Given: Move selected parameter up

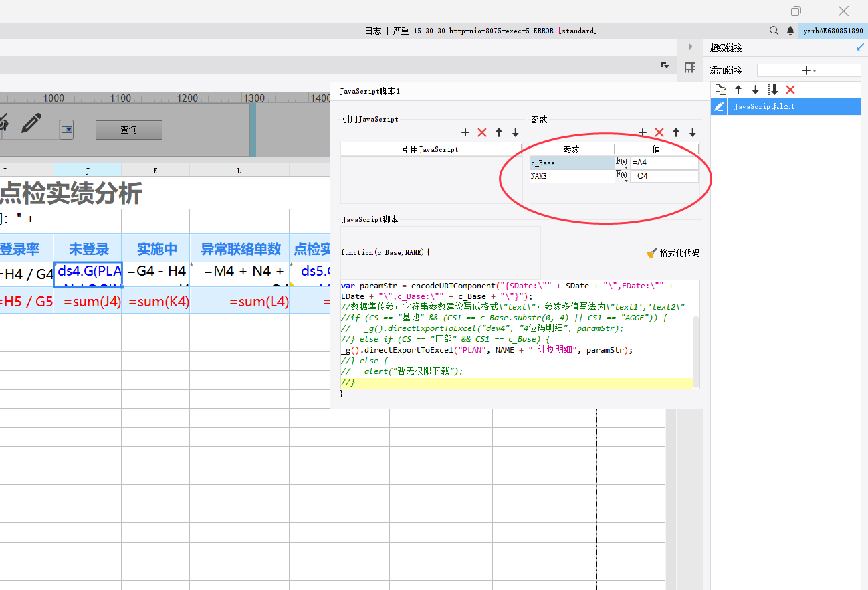Looking at the screenshot, I should click(676, 133).
